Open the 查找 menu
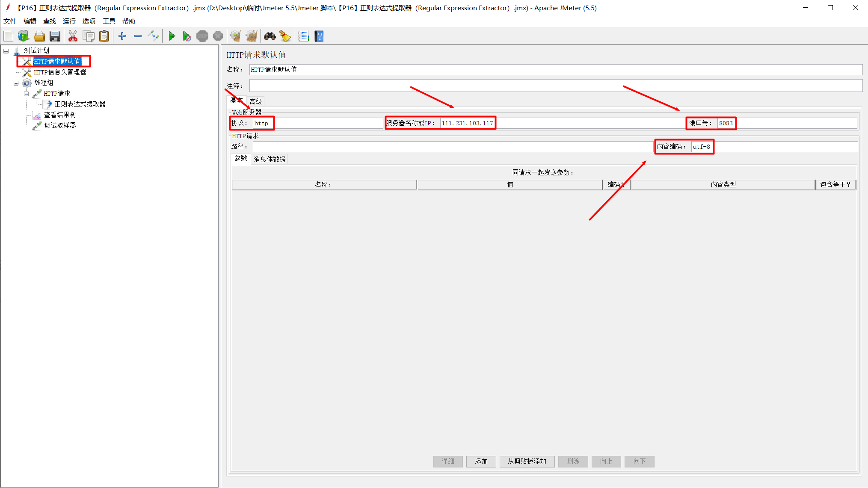 (50, 21)
